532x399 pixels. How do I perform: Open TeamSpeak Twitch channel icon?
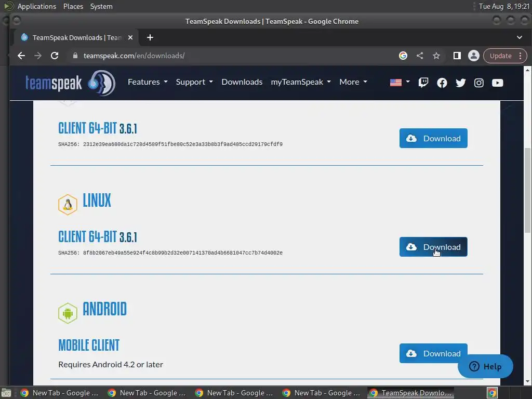[423, 83]
